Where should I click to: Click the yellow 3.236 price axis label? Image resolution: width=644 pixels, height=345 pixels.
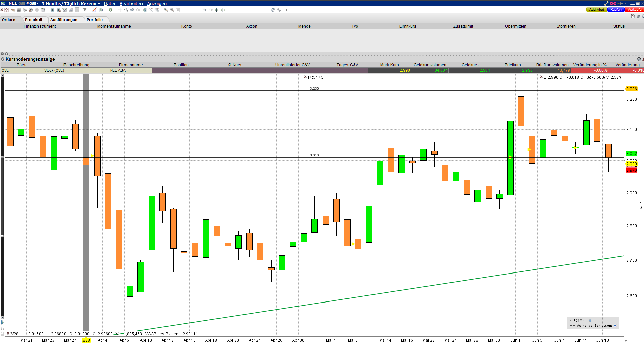pyautogui.click(x=631, y=89)
